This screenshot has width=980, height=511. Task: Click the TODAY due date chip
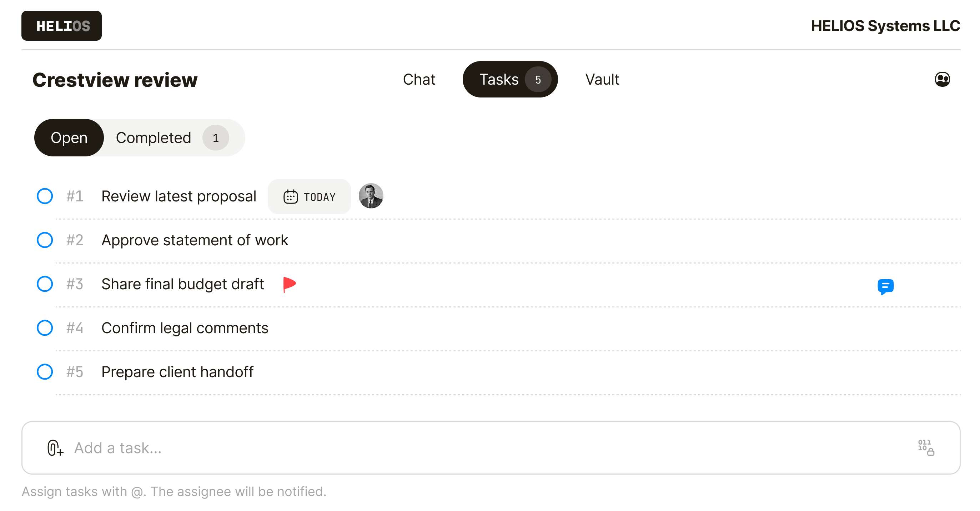309,196
